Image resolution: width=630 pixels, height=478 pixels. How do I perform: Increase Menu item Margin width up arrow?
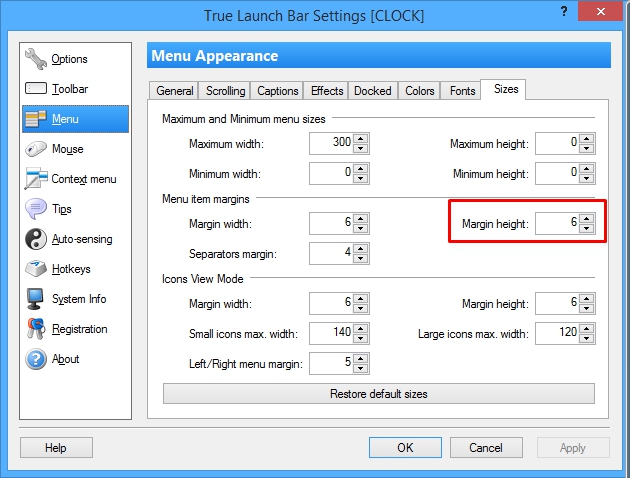tap(360, 219)
